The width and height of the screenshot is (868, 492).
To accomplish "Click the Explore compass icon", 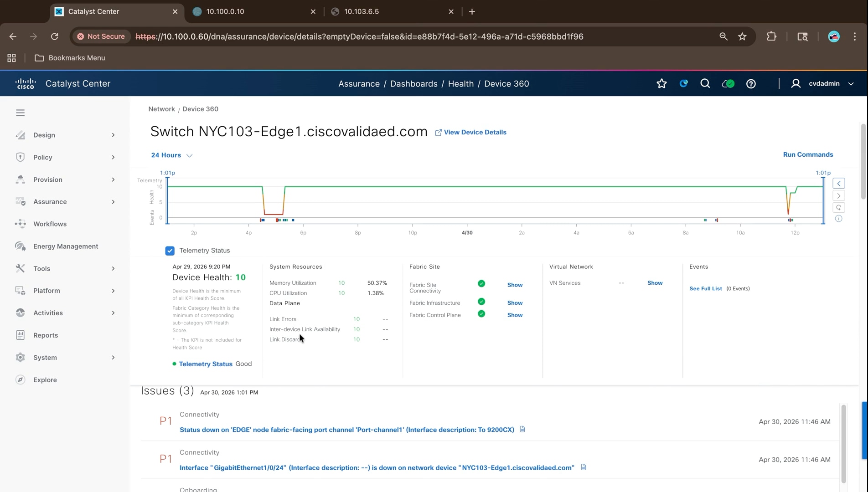I will pos(20,380).
